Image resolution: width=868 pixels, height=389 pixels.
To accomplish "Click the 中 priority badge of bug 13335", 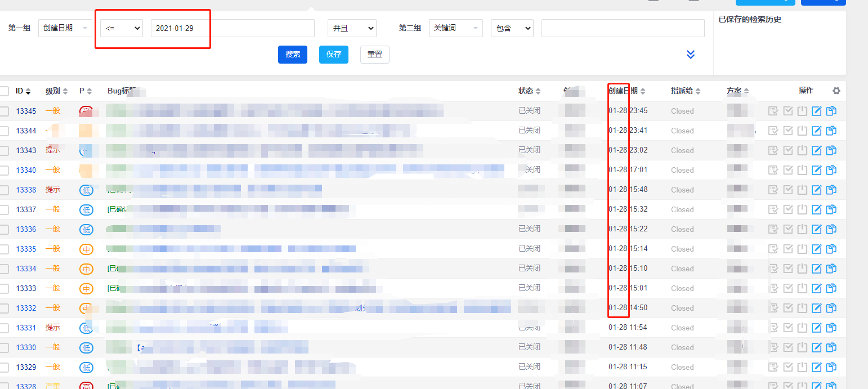I will [x=86, y=249].
